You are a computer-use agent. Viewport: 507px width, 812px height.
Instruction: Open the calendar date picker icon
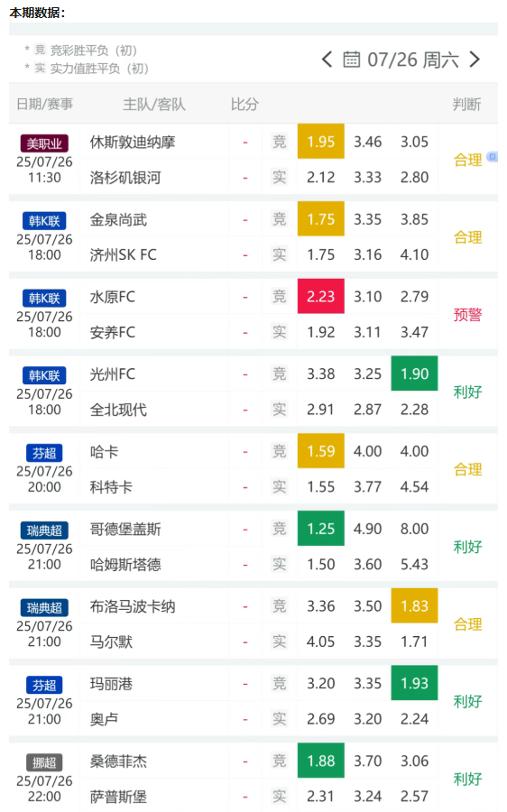(x=351, y=60)
